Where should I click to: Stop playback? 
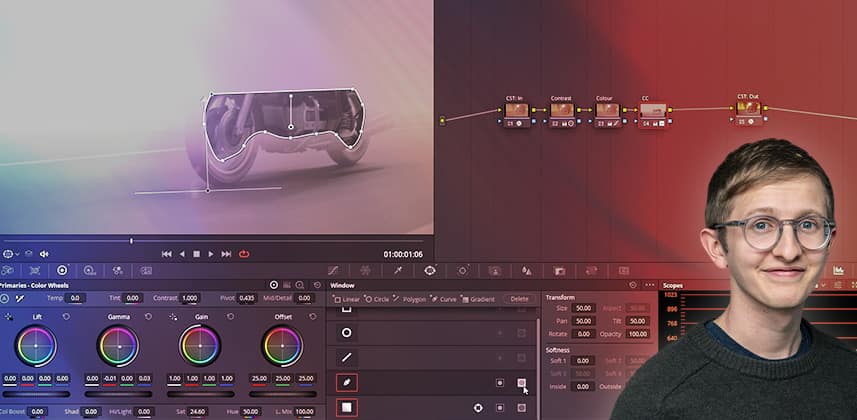[x=196, y=254]
